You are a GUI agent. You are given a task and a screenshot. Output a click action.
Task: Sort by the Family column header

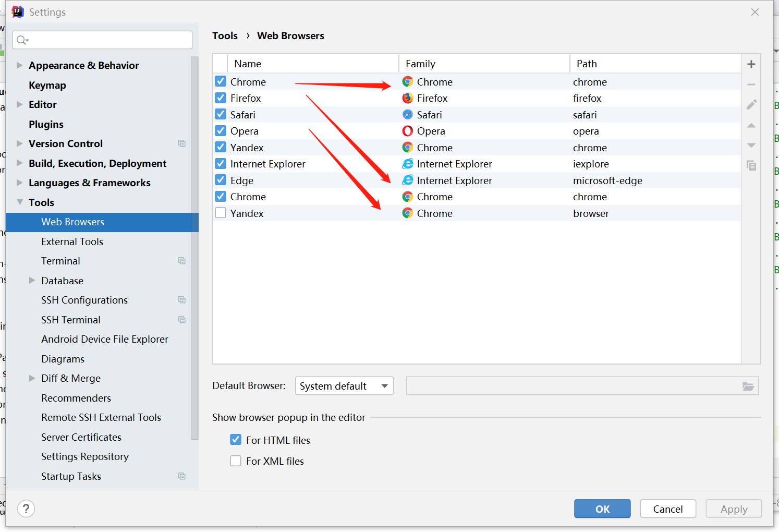484,64
